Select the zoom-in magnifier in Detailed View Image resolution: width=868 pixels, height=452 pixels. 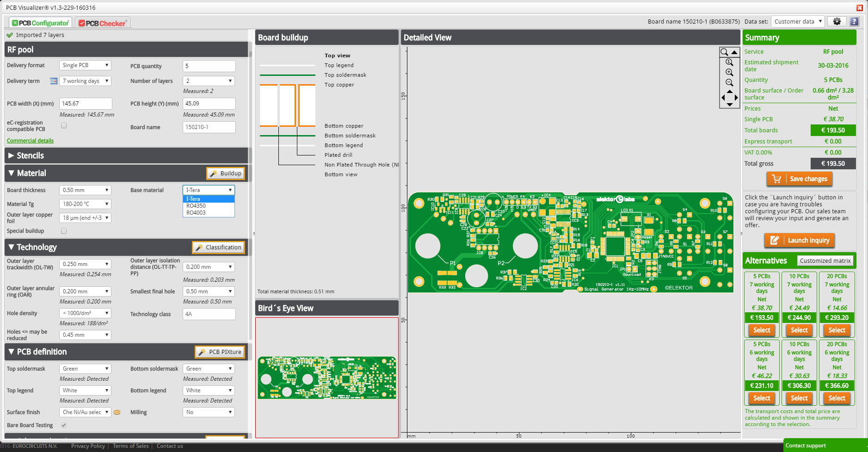tap(729, 72)
